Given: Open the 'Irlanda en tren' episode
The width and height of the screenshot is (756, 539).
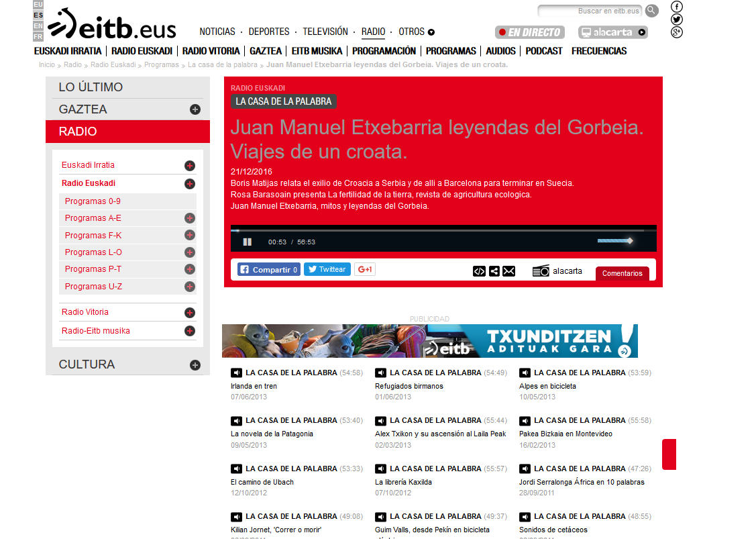Looking at the screenshot, I should pyautogui.click(x=254, y=386).
